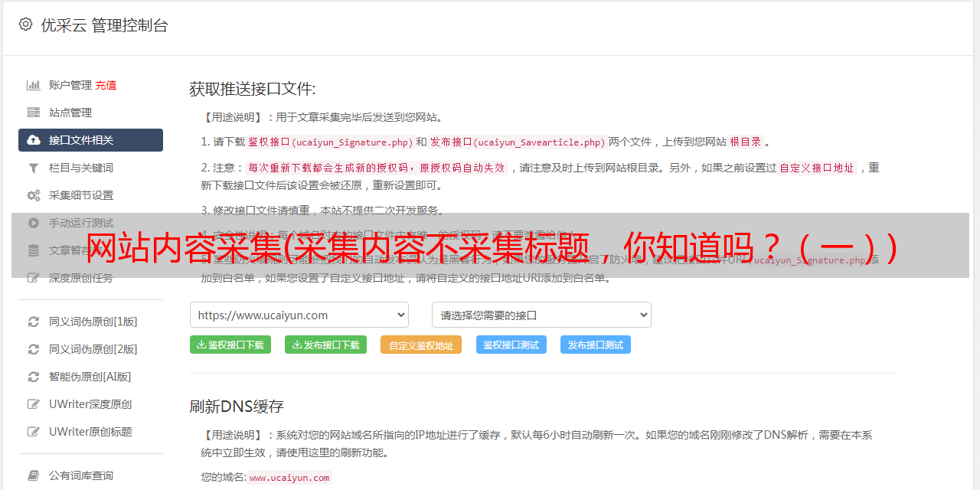Click the 获取推送接口文件 heading
This screenshot has height=490, width=980.
[253, 89]
